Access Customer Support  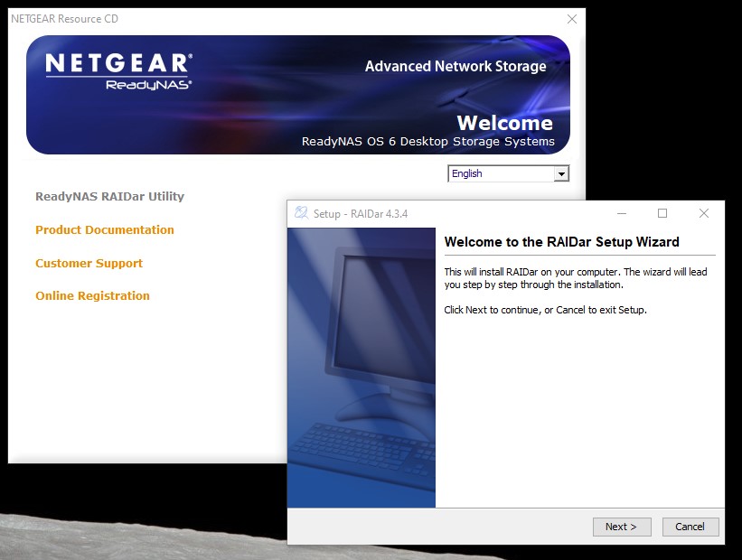click(x=89, y=263)
